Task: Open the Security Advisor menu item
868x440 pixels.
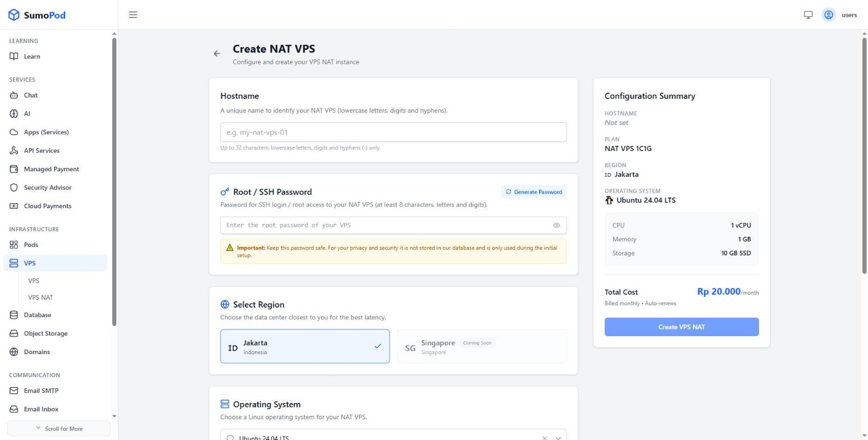Action: coord(55,187)
